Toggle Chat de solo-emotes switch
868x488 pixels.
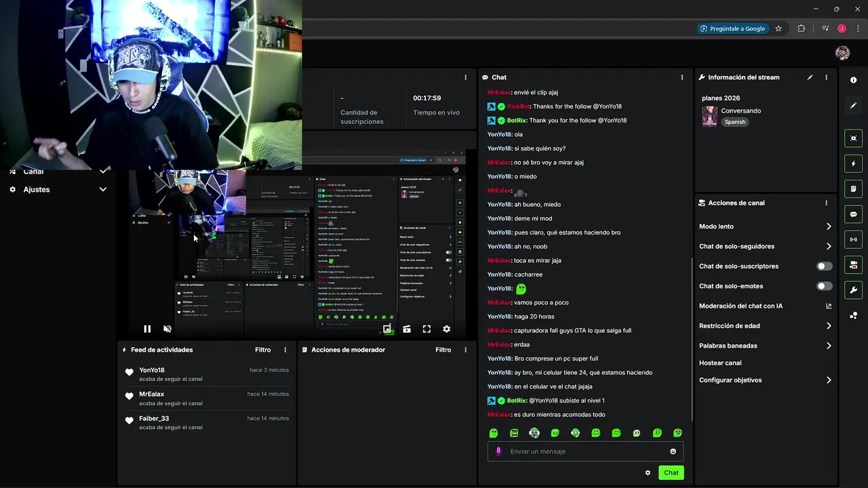tap(825, 286)
